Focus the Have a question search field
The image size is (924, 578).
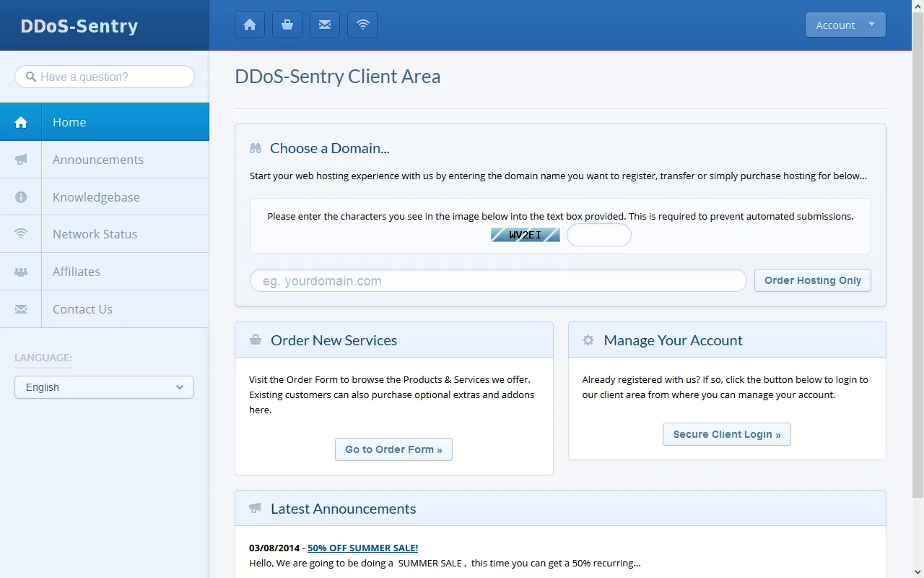[x=105, y=77]
